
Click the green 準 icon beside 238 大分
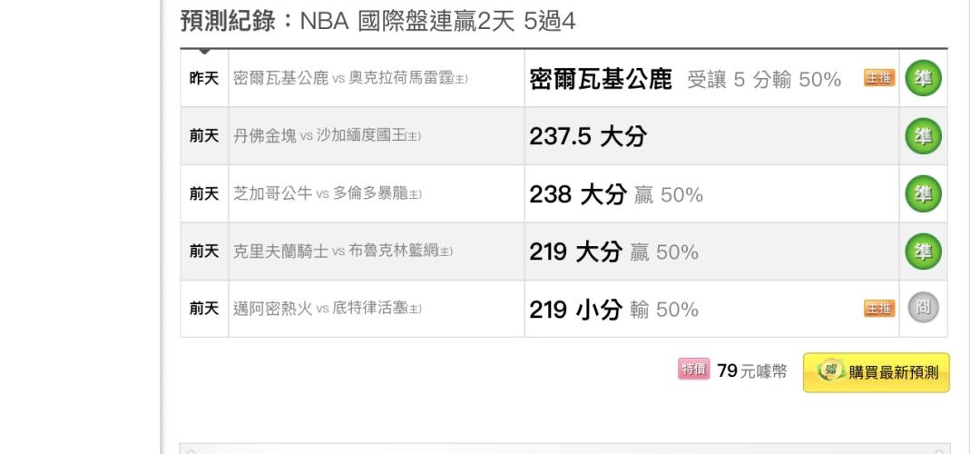[x=924, y=194]
